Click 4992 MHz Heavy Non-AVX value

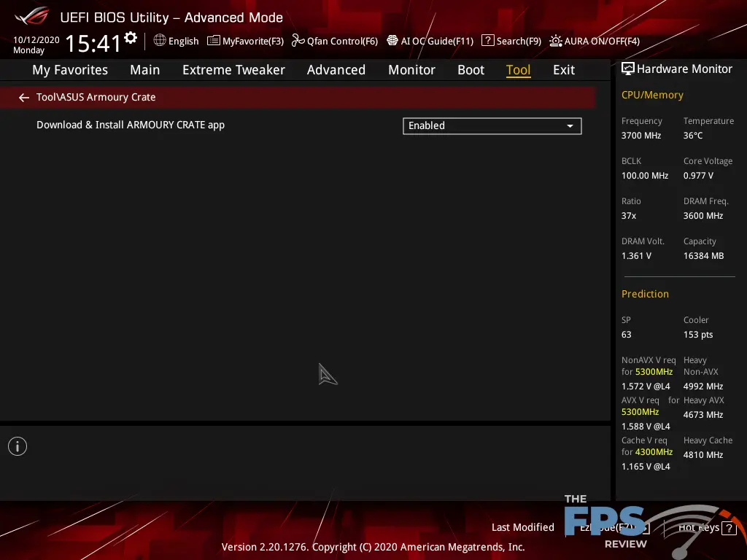pos(703,386)
